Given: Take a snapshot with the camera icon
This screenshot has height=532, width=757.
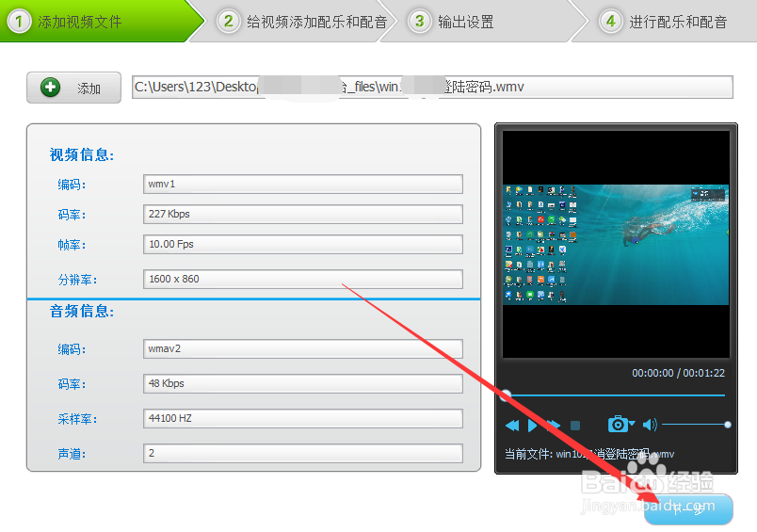Looking at the screenshot, I should click(618, 424).
